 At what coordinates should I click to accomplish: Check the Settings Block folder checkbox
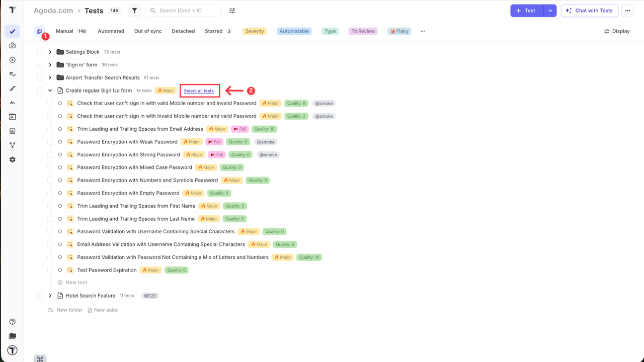pyautogui.click(x=40, y=51)
